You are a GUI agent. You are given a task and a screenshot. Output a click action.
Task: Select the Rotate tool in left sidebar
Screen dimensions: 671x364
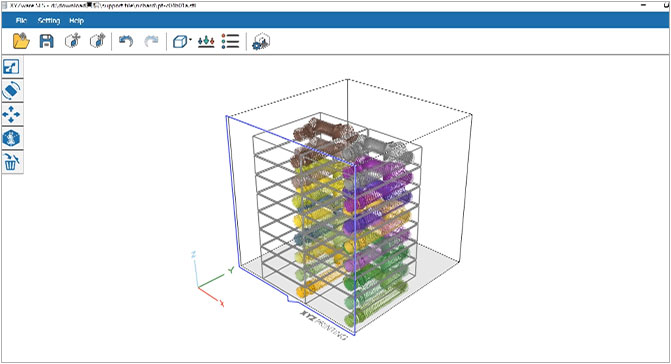(x=12, y=91)
